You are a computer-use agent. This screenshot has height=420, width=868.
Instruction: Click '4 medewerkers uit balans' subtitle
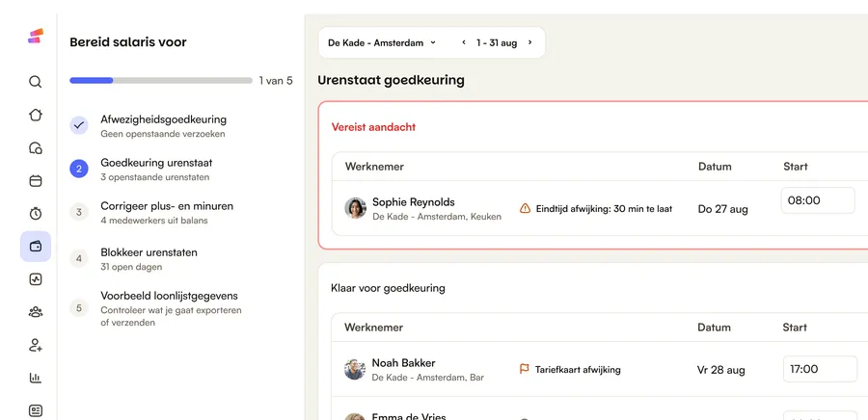point(154,221)
